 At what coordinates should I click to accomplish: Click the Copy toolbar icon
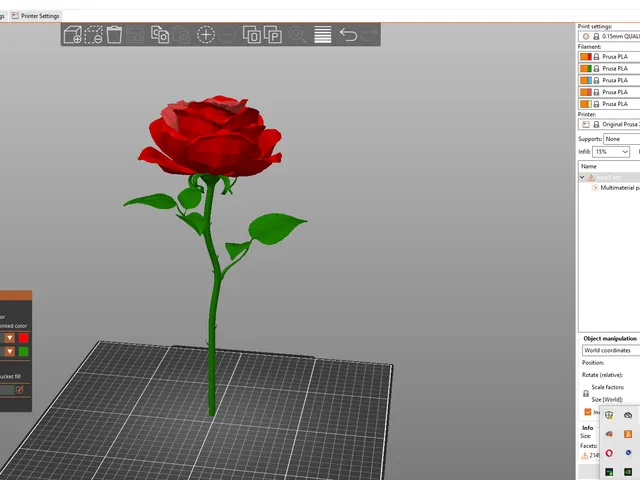coord(160,35)
